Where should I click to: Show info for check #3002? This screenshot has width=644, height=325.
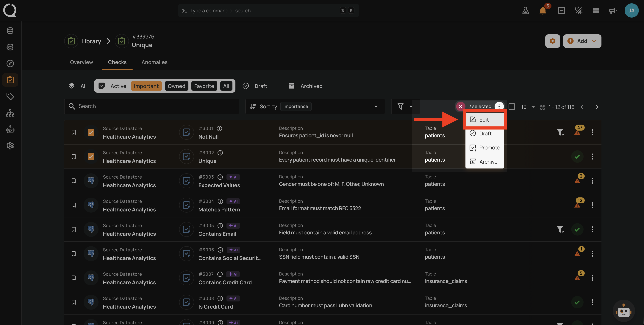coord(220,153)
